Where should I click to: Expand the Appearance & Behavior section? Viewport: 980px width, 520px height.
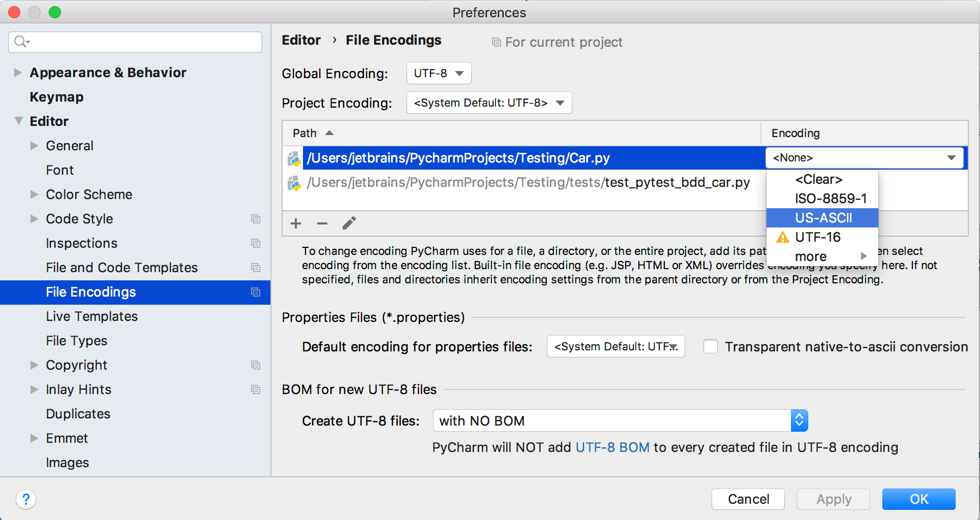(18, 72)
